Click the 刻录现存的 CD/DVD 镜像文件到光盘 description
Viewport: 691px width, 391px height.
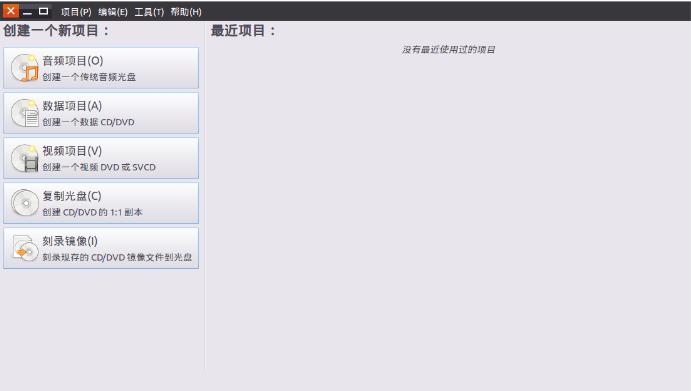(x=117, y=257)
